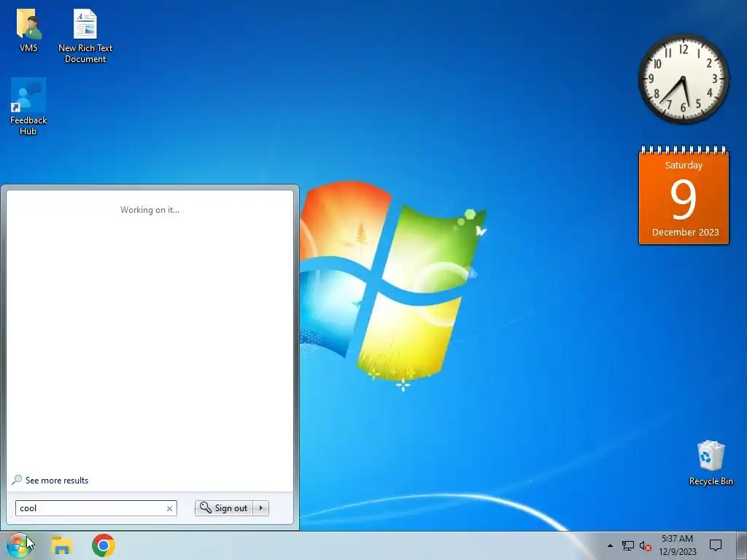Click the muted volume tray icon
Viewport: 747px width, 560px height.
coord(646,545)
